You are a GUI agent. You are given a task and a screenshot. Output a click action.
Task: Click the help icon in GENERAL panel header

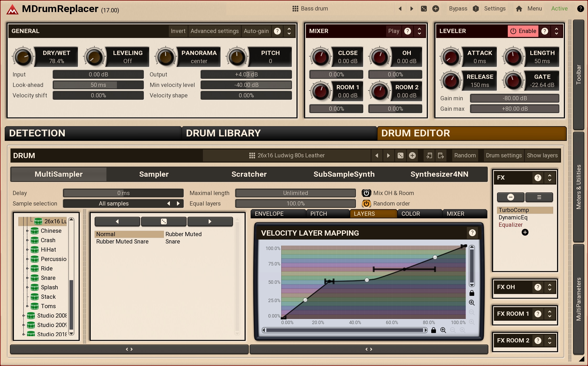point(277,31)
